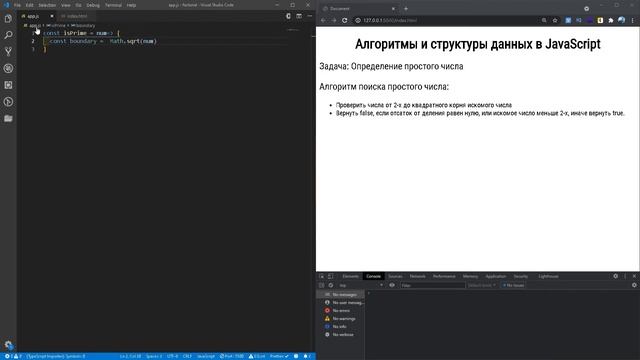The image size is (640, 360).
Task: Click the open changes icon in editor title bar
Action: pyautogui.click(x=288, y=16)
